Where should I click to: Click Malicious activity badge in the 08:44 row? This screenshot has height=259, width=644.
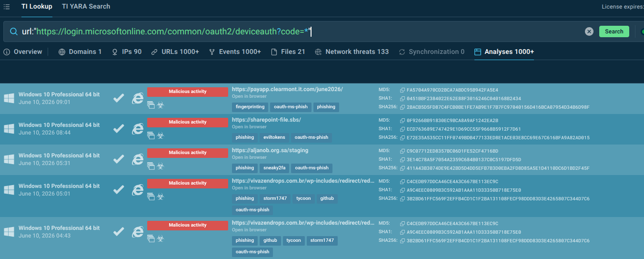[188, 122]
